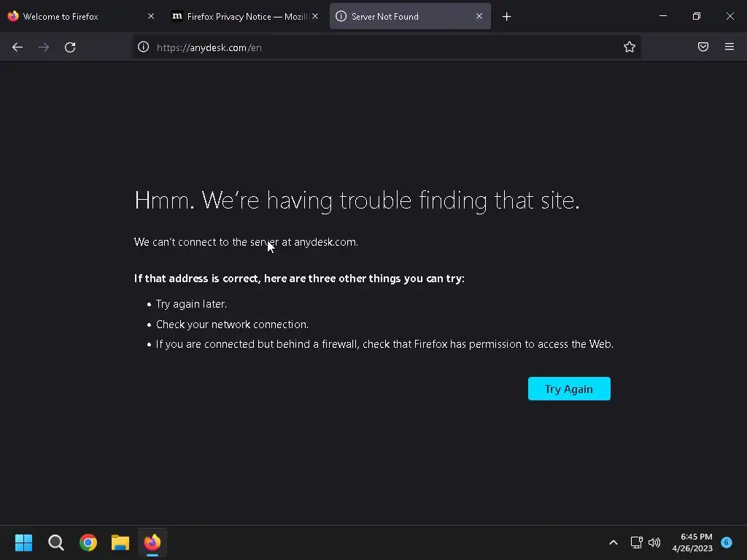This screenshot has width=747, height=560.
Task: Click the Firefox taskbar icon
Action: pos(152,542)
